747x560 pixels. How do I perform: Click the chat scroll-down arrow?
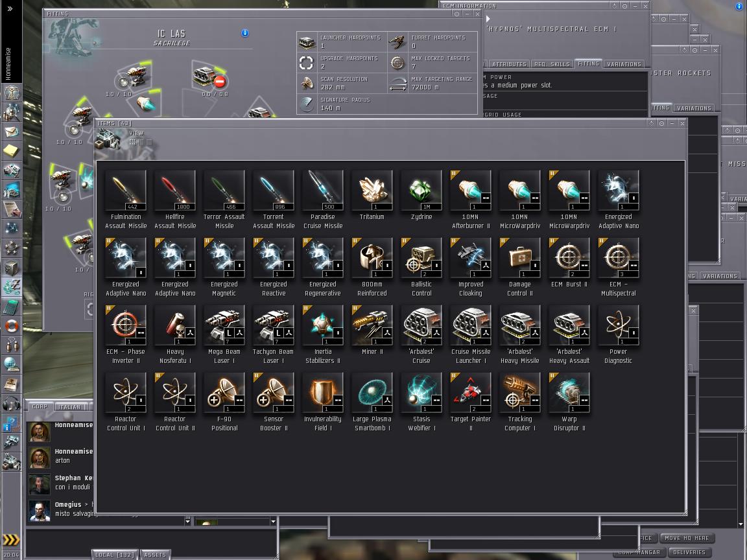(x=187, y=522)
